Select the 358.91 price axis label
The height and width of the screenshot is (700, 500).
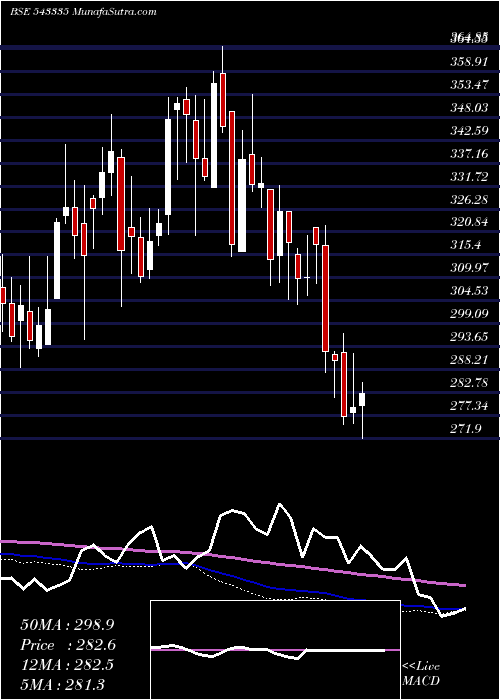[x=469, y=62]
